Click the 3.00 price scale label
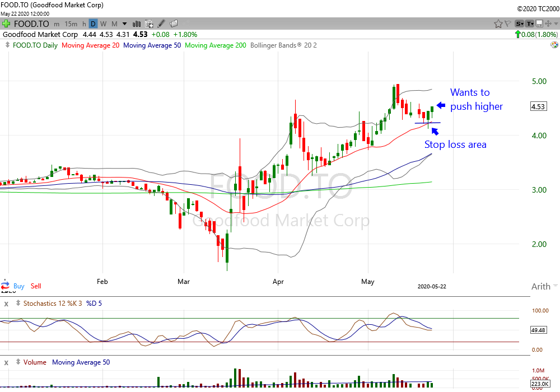The width and height of the screenshot is (560, 392). (539, 190)
